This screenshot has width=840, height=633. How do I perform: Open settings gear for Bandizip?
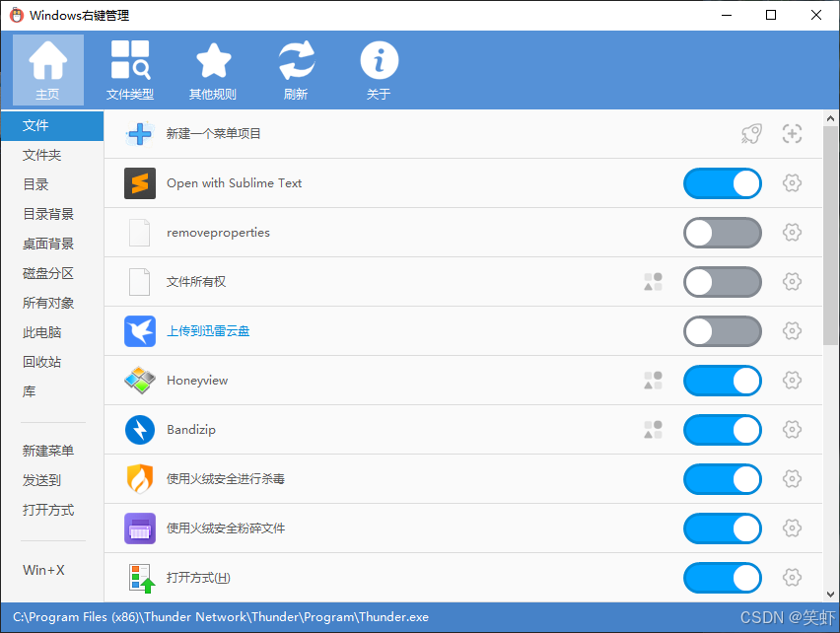point(792,430)
